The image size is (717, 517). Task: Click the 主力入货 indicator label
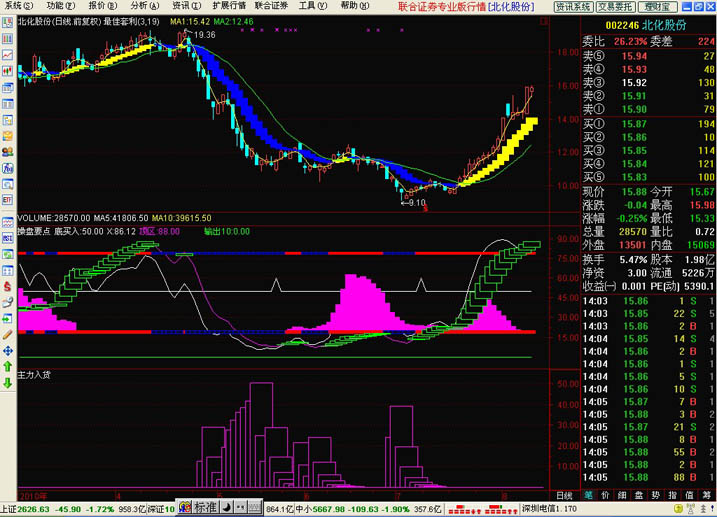click(33, 375)
